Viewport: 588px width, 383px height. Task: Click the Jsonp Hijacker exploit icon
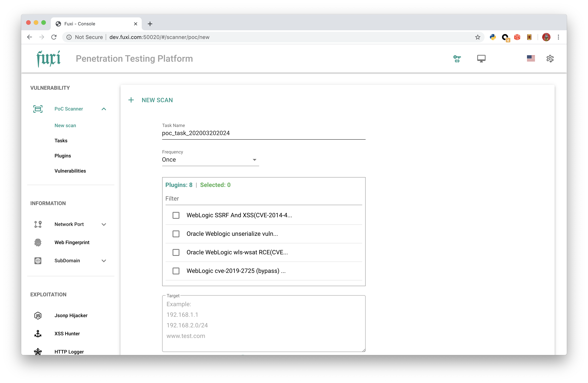[x=38, y=315]
